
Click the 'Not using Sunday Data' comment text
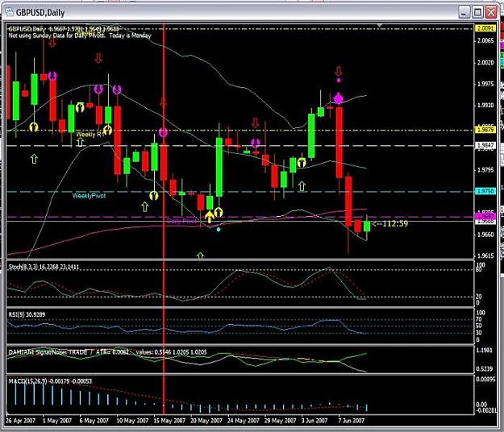(80, 35)
